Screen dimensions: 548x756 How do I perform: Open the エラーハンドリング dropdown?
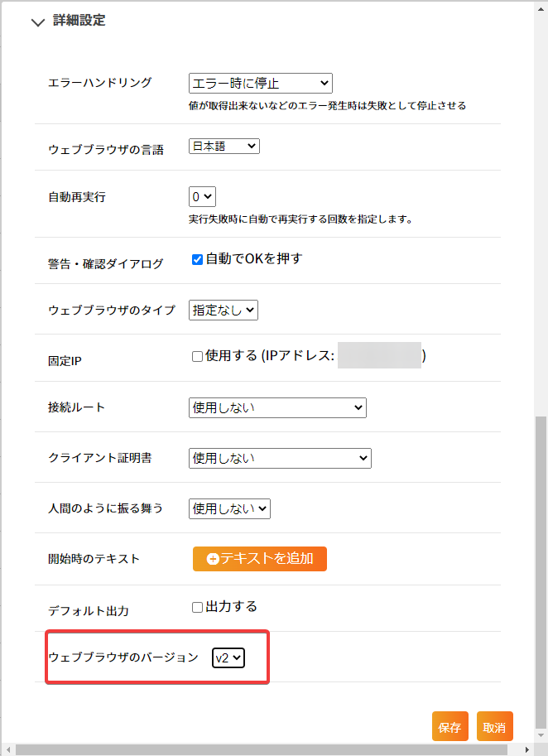260,84
